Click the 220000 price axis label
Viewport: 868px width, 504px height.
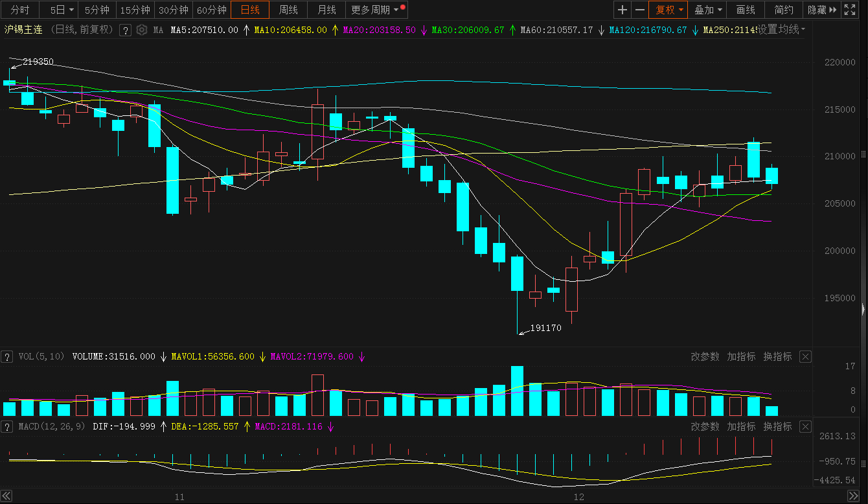tap(839, 63)
